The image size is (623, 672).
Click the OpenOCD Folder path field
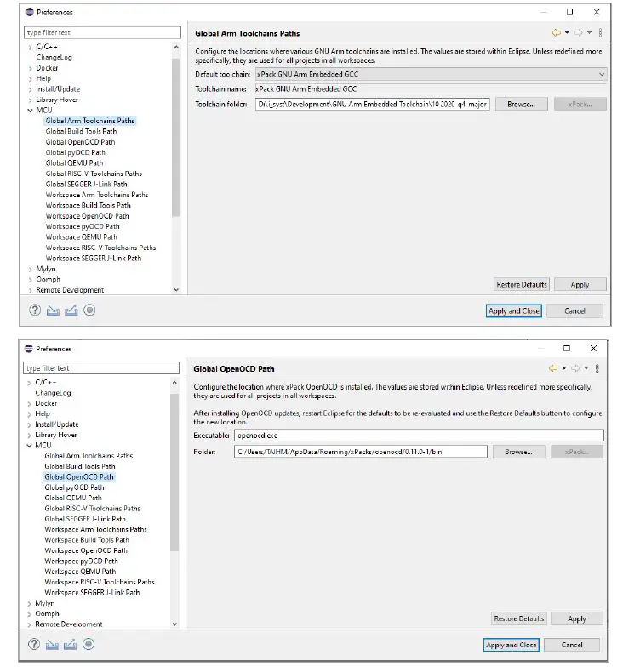tap(361, 452)
